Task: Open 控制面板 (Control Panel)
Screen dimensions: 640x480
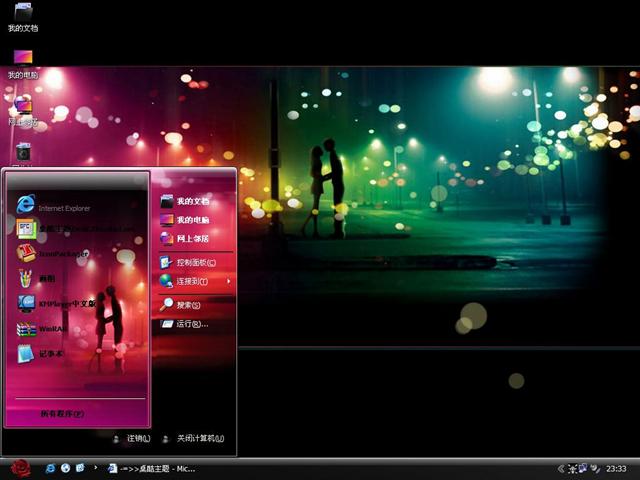Action: (194, 262)
